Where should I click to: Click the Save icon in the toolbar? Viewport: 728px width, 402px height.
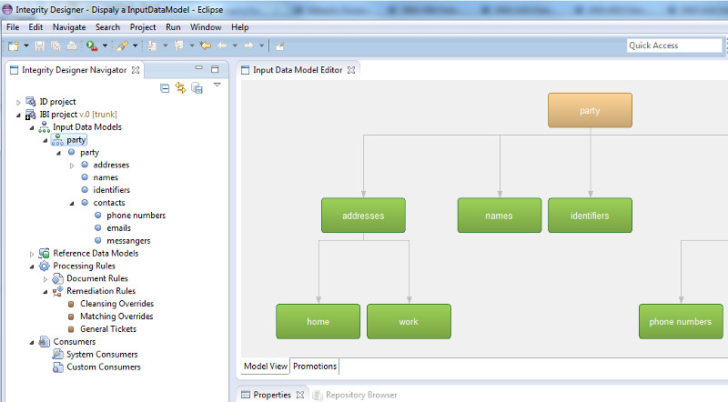(x=40, y=45)
